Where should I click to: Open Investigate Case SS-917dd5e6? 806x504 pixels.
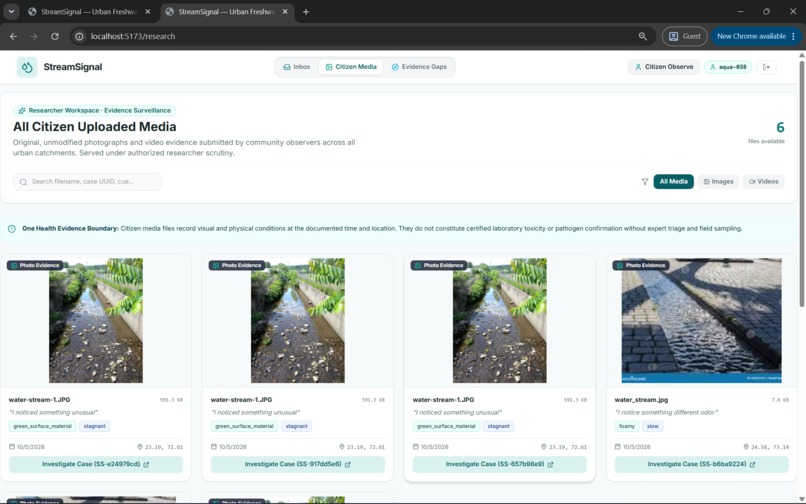coord(298,464)
